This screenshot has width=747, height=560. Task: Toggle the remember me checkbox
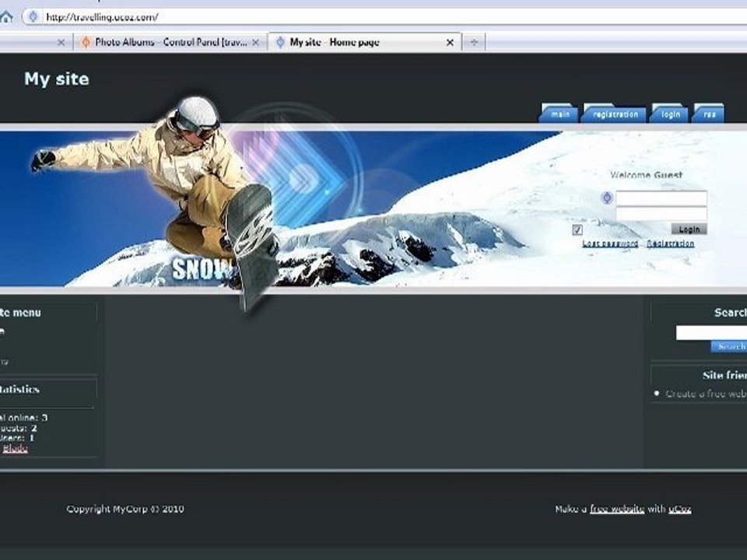tap(577, 230)
